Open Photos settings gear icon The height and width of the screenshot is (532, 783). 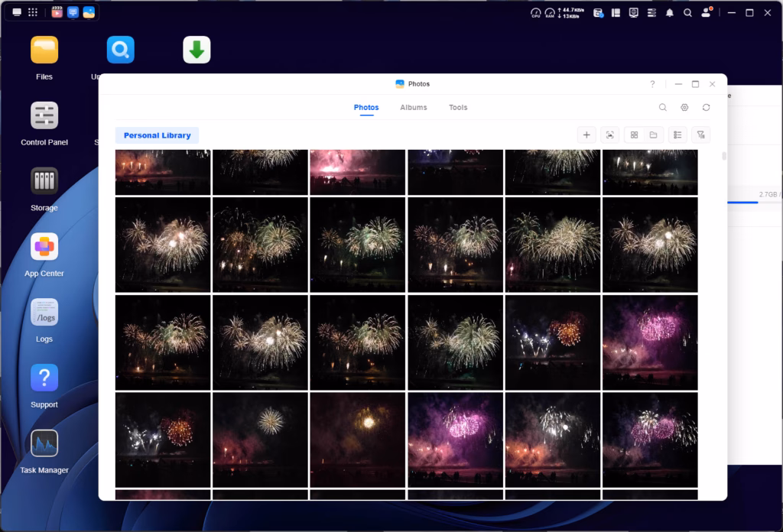pos(684,108)
